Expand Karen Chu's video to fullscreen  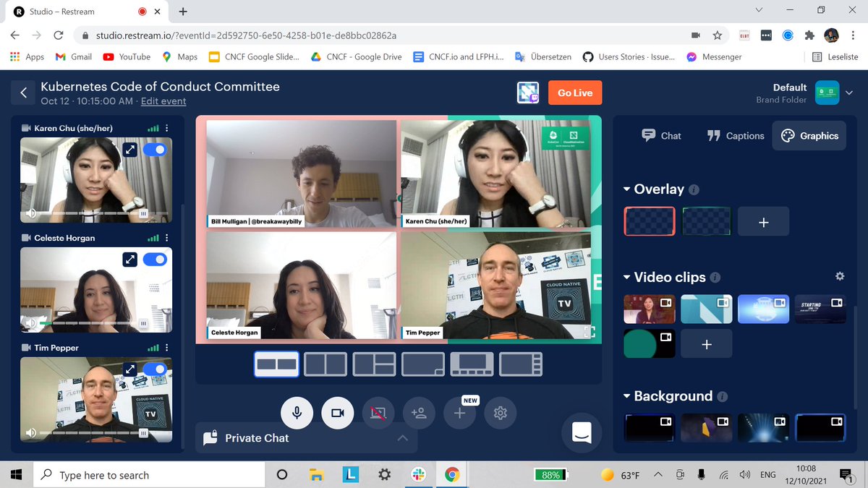pos(129,150)
